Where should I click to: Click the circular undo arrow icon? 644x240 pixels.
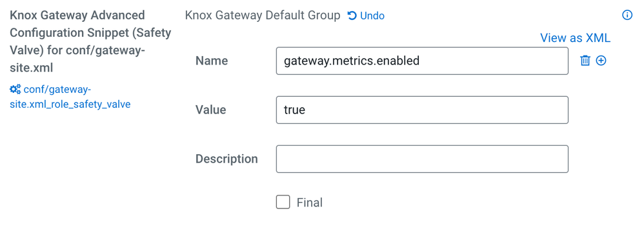pos(352,15)
